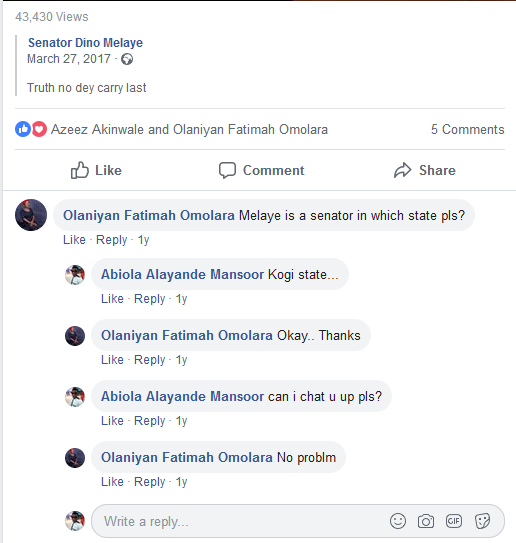Reply to 'Melaye is a senator' comment
The image size is (516, 543).
pyautogui.click(x=112, y=240)
